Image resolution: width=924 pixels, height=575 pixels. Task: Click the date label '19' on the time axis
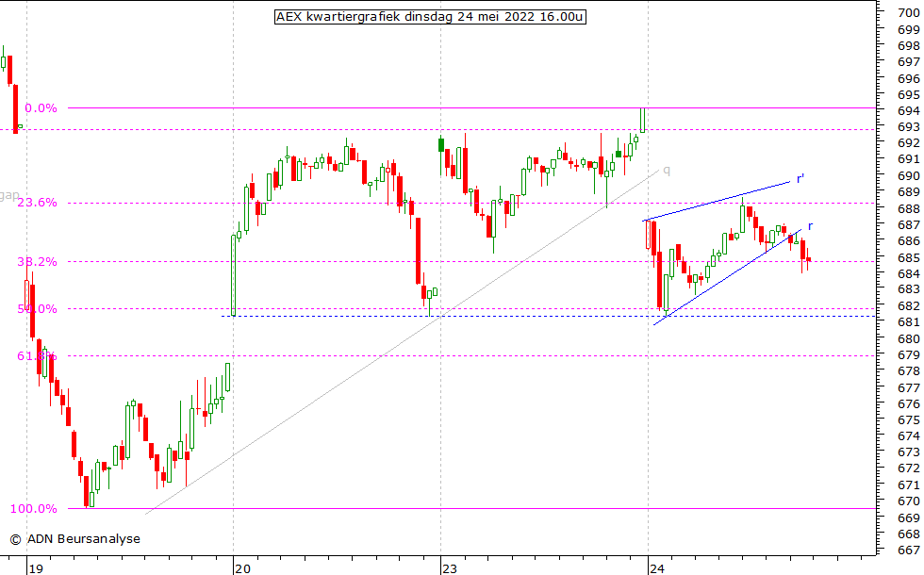point(36,568)
